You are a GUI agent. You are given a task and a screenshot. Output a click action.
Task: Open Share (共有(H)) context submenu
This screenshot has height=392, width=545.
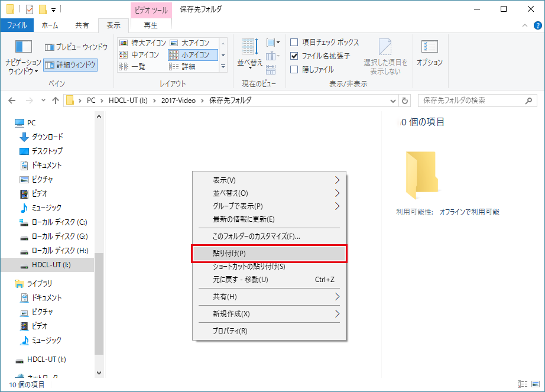(269, 297)
